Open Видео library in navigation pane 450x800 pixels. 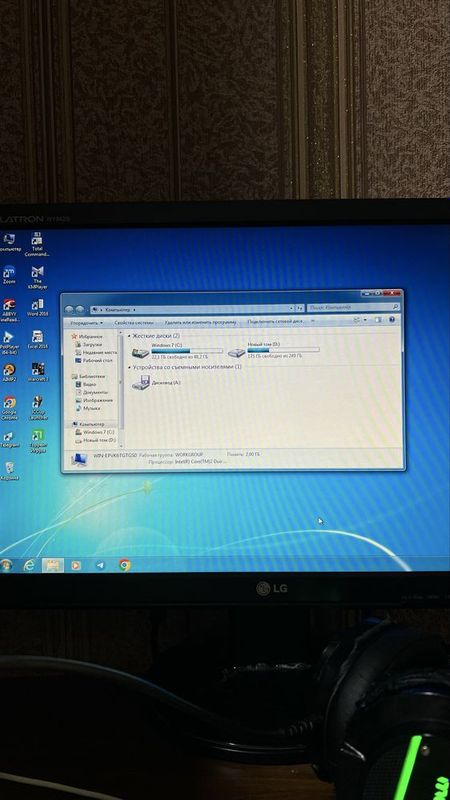pyautogui.click(x=86, y=384)
